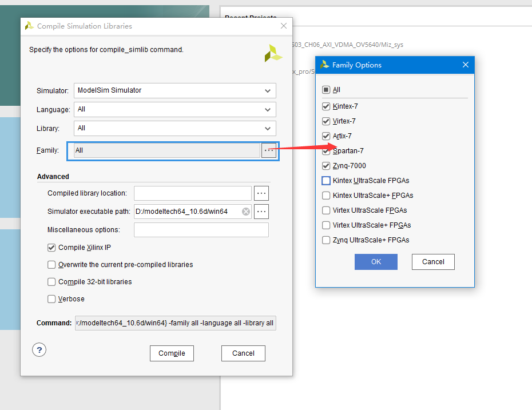Uncheck the Artix-7 family
Screen dimensions: 532x410
click(x=326, y=136)
